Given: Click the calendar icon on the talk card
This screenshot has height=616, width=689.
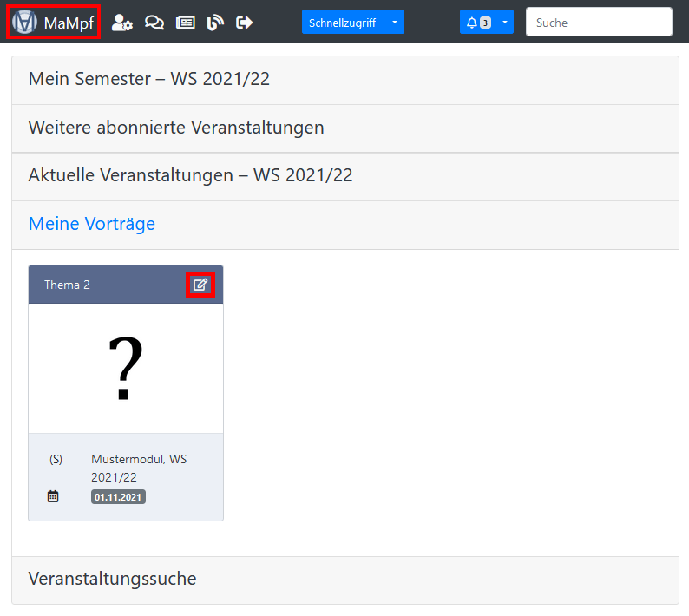Looking at the screenshot, I should pos(53,496).
